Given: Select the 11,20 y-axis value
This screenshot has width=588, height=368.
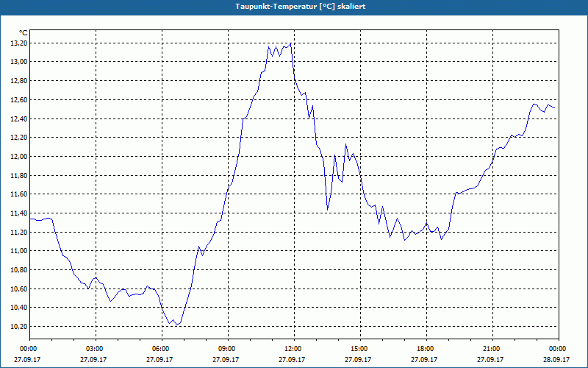Looking at the screenshot, I should 18,233.
